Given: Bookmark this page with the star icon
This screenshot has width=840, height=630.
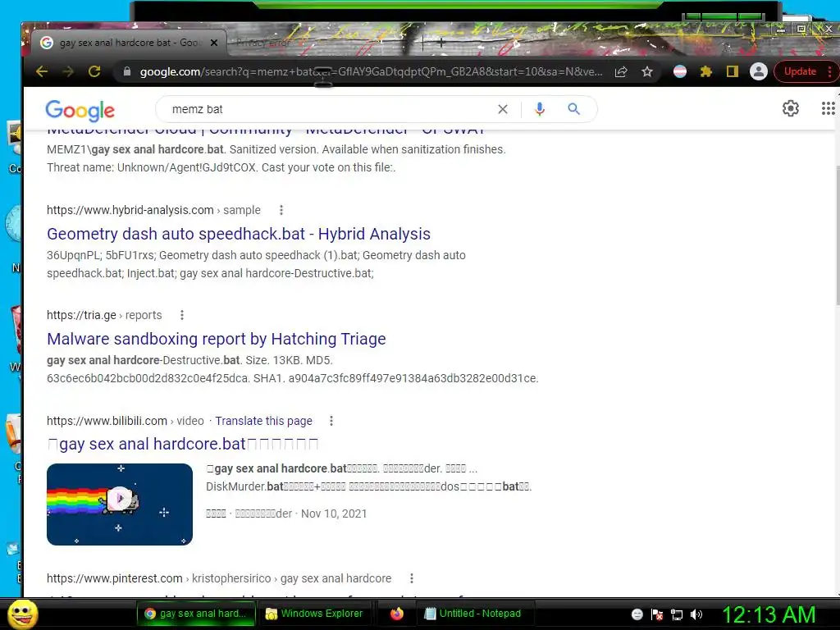Looking at the screenshot, I should [647, 72].
